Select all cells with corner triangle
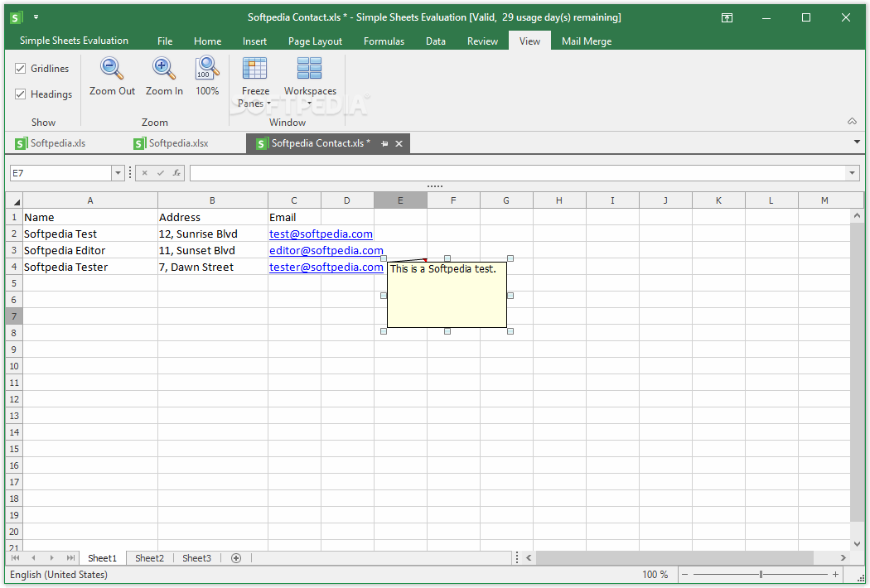 [15, 201]
